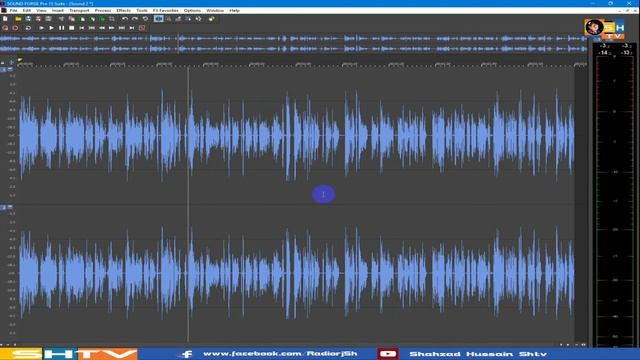Open the Process menu

103,11
